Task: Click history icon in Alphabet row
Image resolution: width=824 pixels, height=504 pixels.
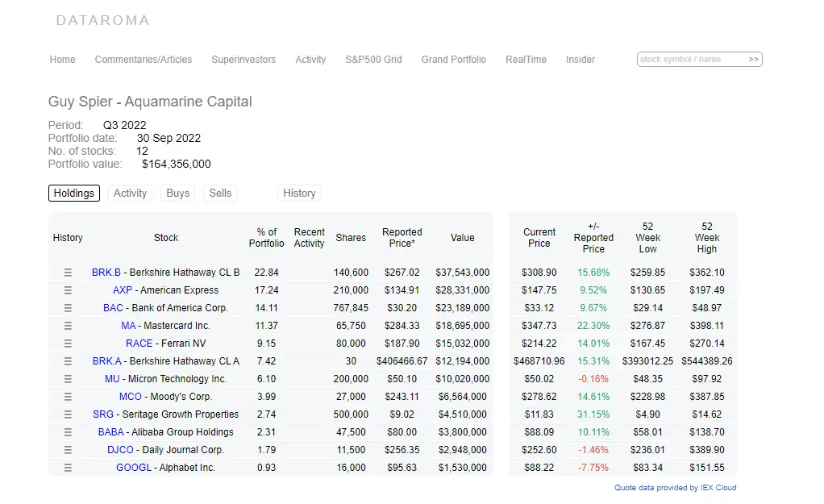Action: (68, 468)
